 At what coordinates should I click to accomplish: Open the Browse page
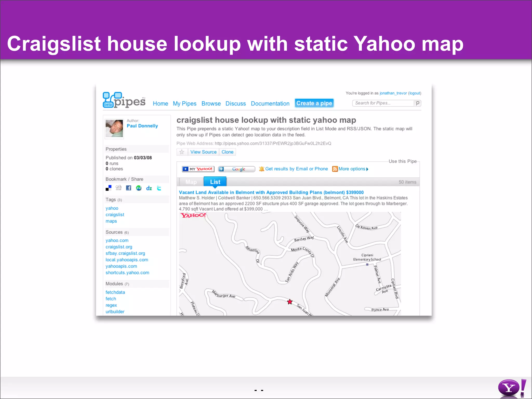coord(211,104)
